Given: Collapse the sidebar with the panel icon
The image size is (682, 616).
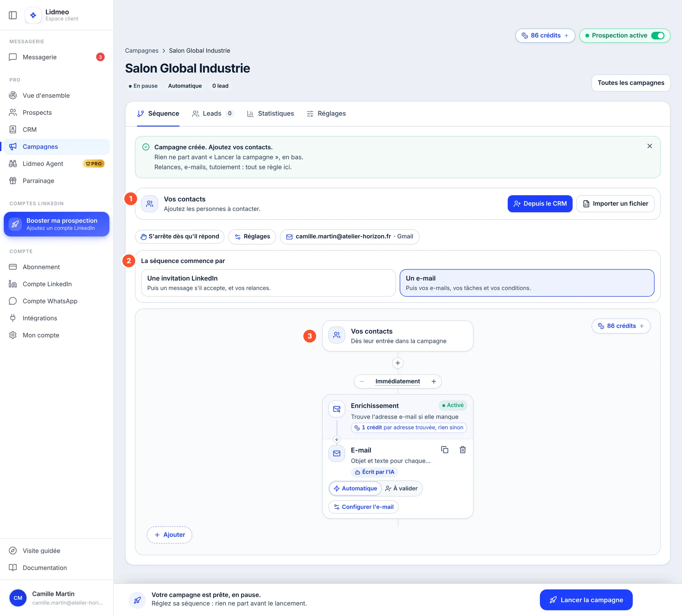Looking at the screenshot, I should 13,15.
